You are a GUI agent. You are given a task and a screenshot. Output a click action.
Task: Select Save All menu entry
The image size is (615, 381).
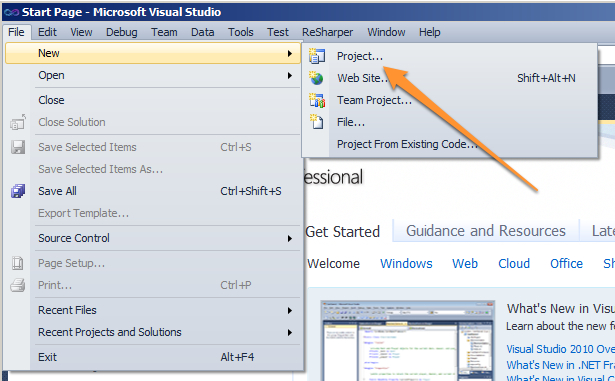pos(153,191)
